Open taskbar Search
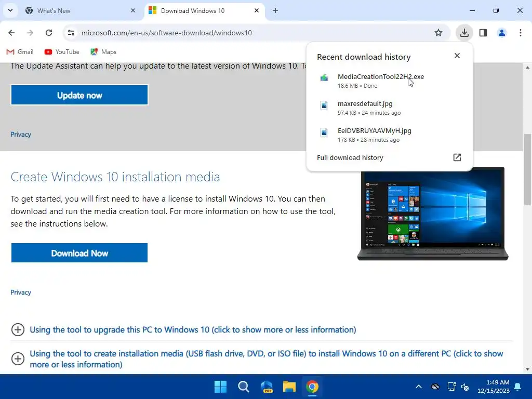 coord(243,387)
